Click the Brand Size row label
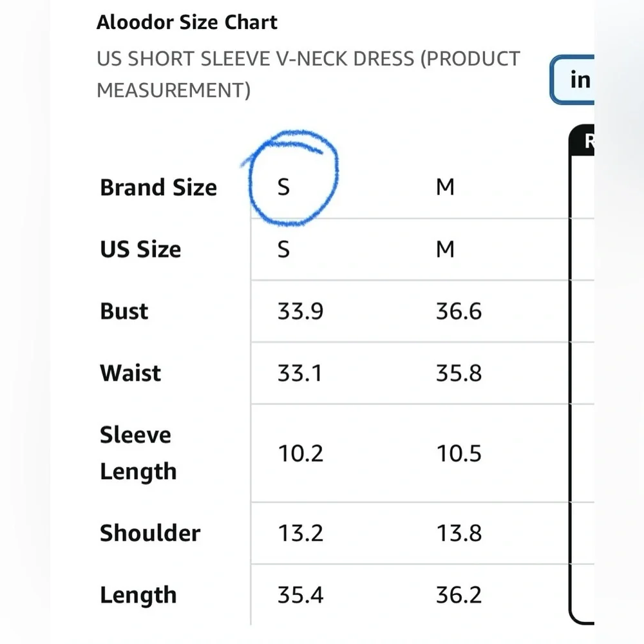The height and width of the screenshot is (644, 644). coord(158,187)
